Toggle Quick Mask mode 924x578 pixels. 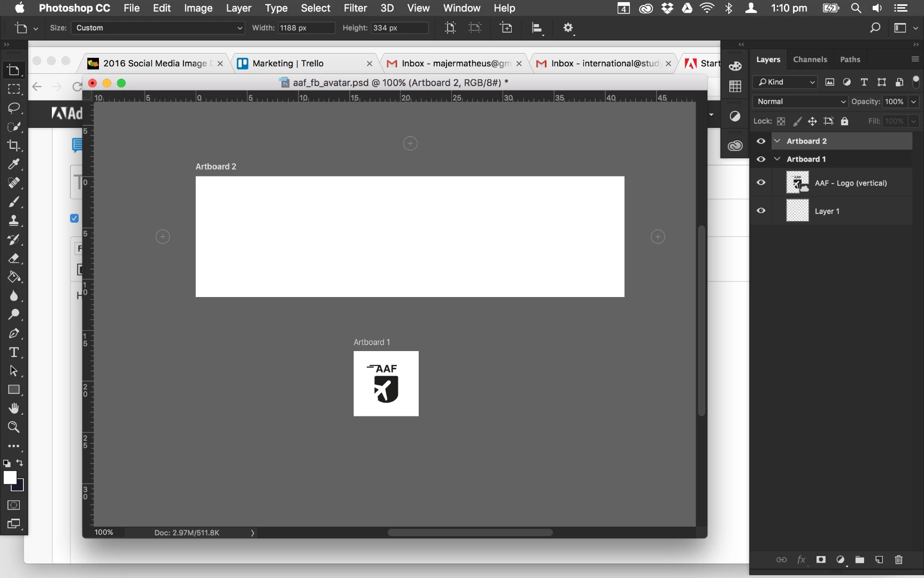point(14,505)
